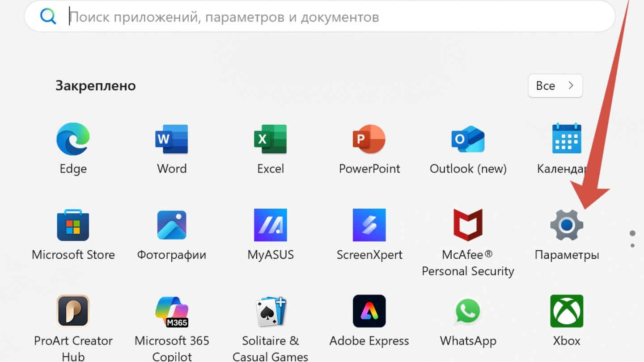
Task: Show all apps with Все button
Action: click(555, 85)
